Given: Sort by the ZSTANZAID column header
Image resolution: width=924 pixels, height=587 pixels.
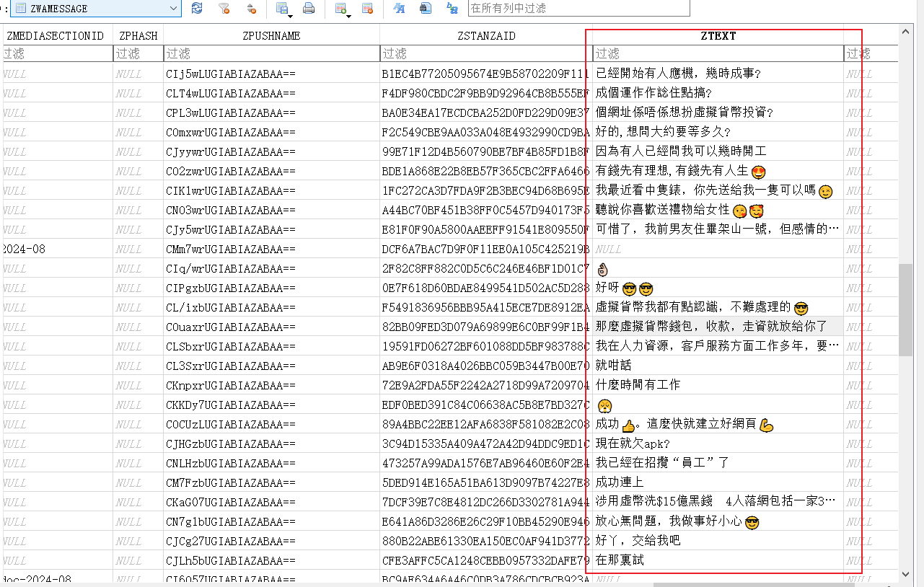Looking at the screenshot, I should (486, 35).
